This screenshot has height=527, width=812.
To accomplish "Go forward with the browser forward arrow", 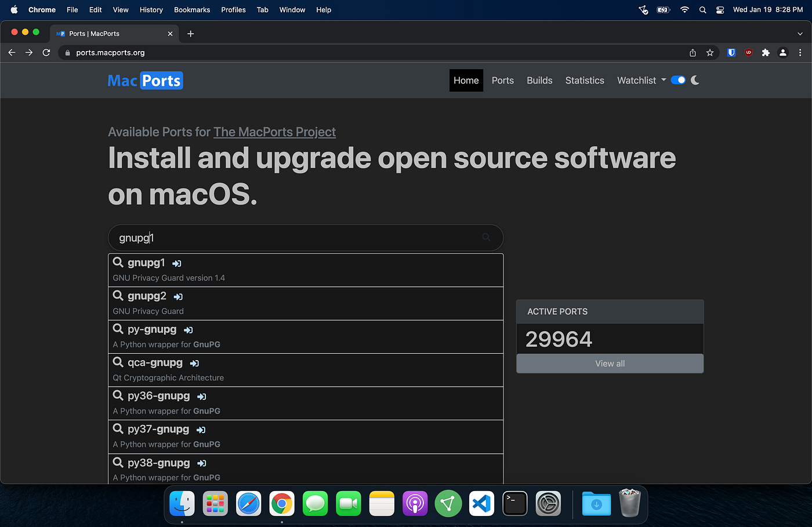I will click(x=29, y=52).
